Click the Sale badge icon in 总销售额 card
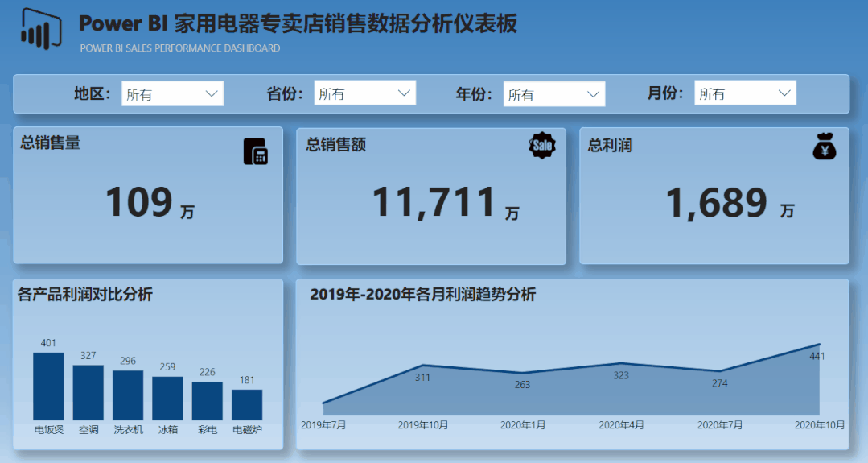The width and height of the screenshot is (868, 463). [542, 146]
